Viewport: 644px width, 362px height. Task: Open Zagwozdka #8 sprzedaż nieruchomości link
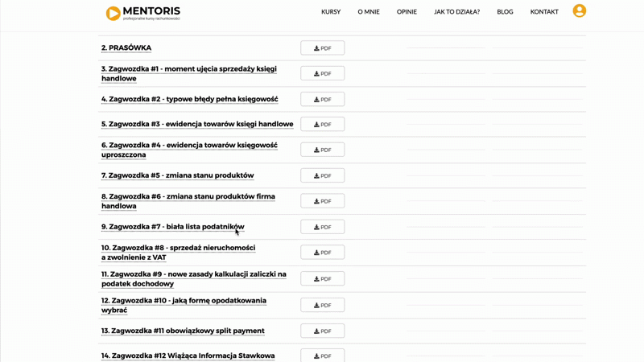point(178,253)
